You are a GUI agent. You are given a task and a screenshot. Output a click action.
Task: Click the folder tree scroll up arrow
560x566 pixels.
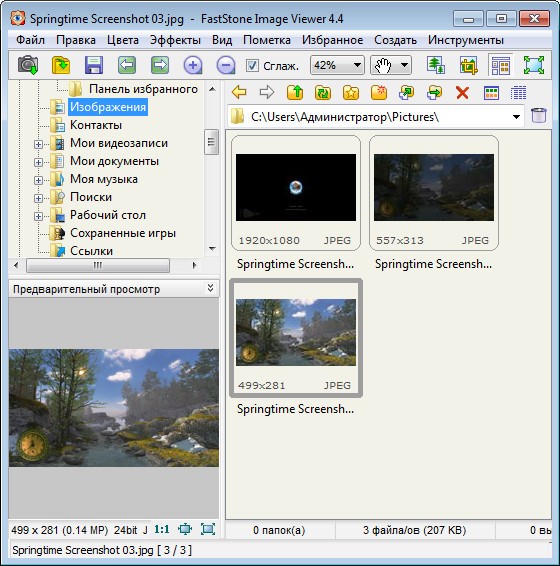[x=212, y=89]
